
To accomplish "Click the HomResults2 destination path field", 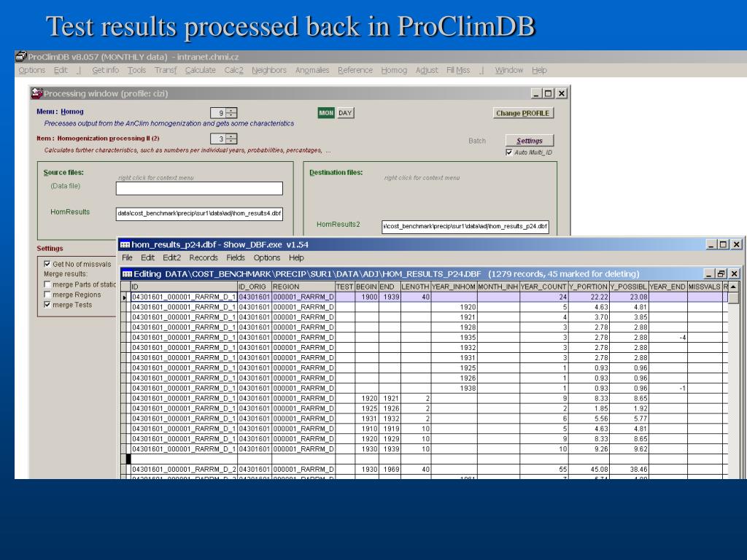I will [x=465, y=226].
